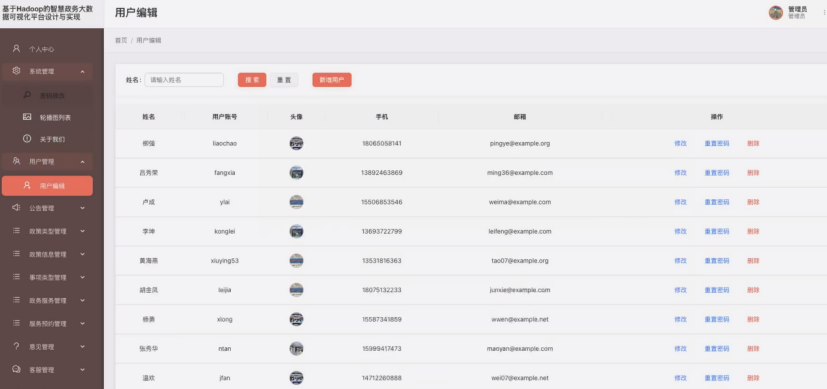Click 修改 in the konglei row
Image resolution: width=827 pixels, height=389 pixels.
point(680,231)
